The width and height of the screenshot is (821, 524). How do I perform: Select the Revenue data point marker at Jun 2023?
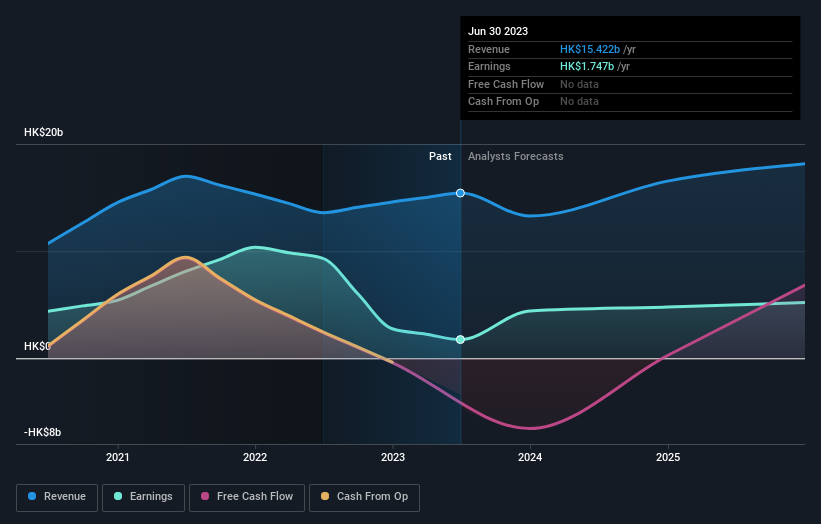[x=460, y=193]
